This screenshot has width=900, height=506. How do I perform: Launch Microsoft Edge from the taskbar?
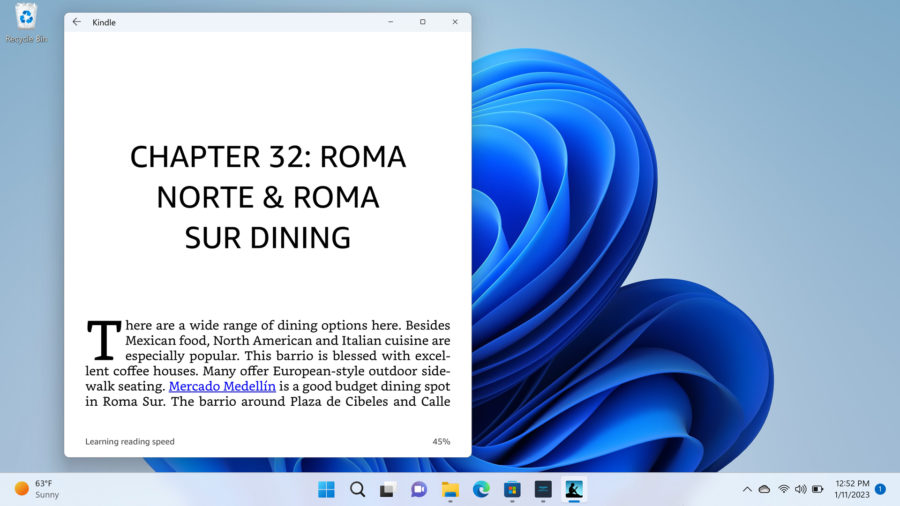[x=481, y=489]
